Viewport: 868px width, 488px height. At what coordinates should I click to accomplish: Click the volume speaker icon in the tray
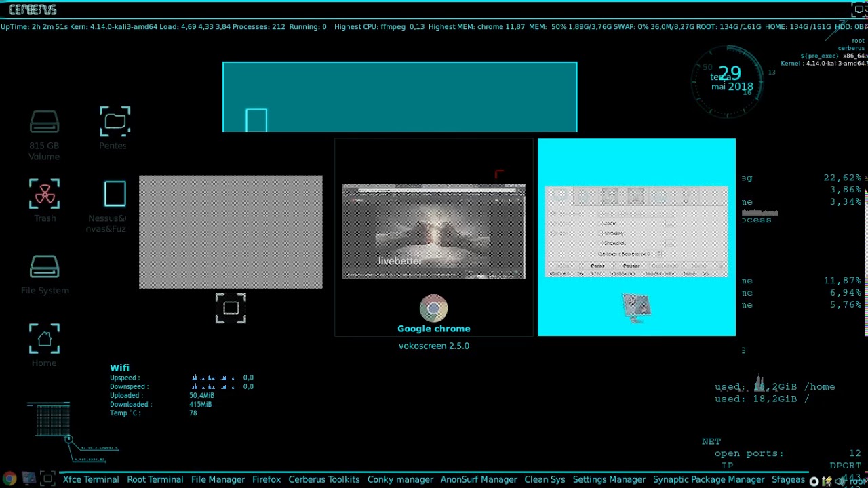coord(840,481)
